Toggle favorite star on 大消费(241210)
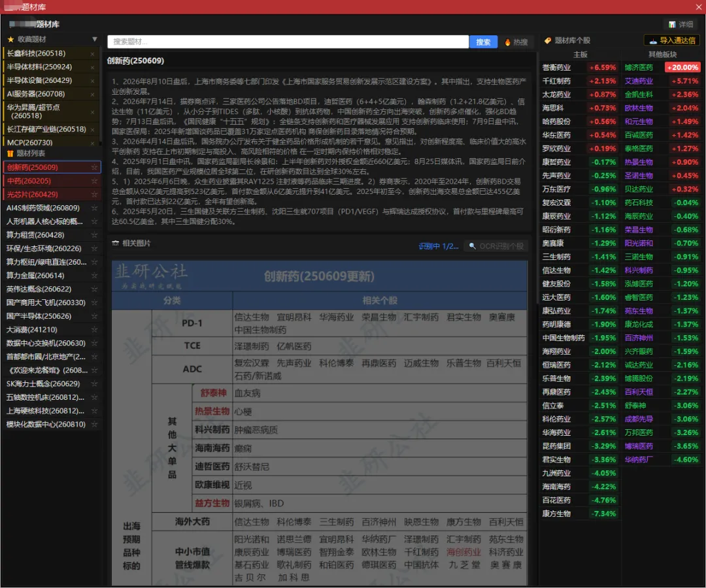This screenshot has height=588, width=706. click(x=94, y=330)
